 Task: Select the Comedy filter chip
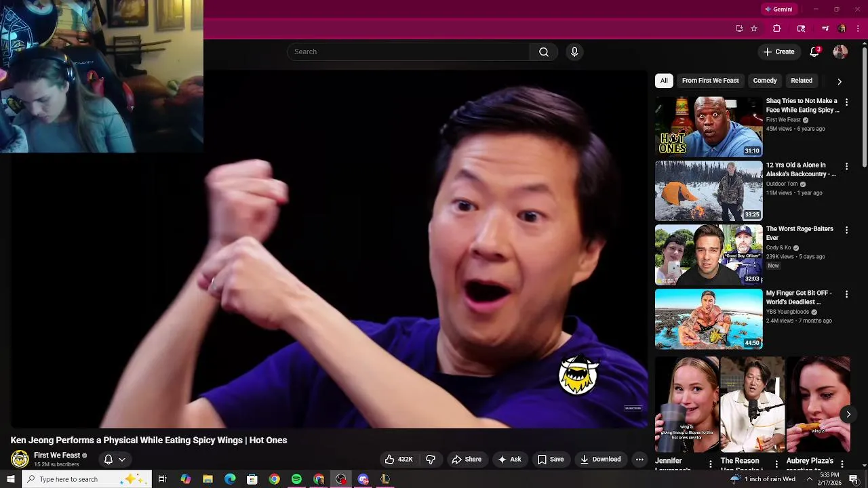point(765,81)
